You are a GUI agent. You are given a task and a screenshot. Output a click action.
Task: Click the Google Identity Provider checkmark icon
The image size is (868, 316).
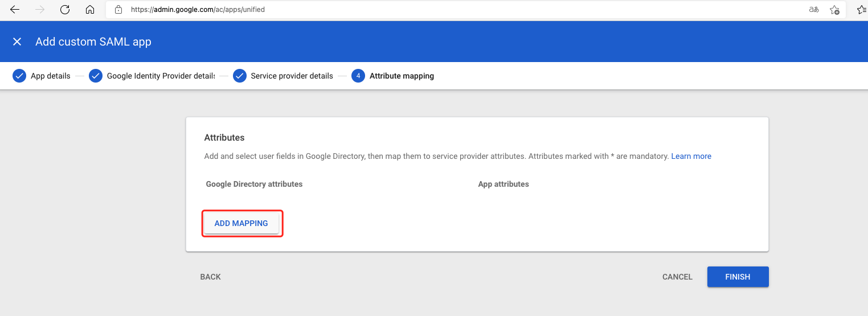click(x=96, y=76)
